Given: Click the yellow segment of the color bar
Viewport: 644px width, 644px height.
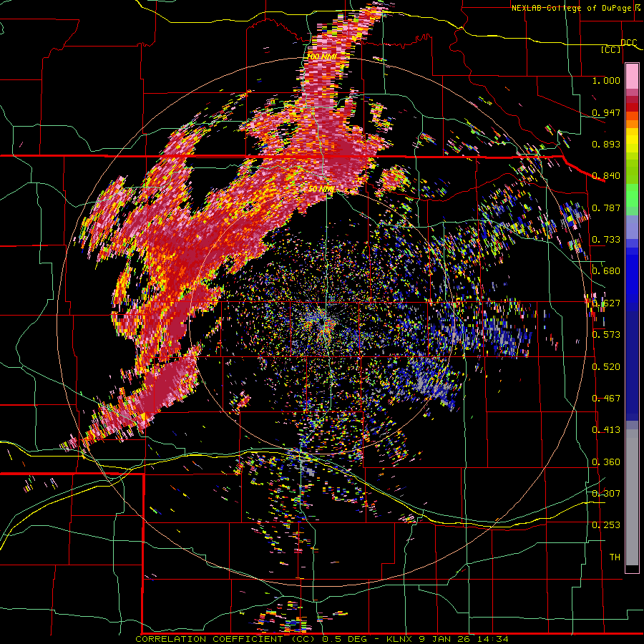Looking at the screenshot, I should [632, 140].
